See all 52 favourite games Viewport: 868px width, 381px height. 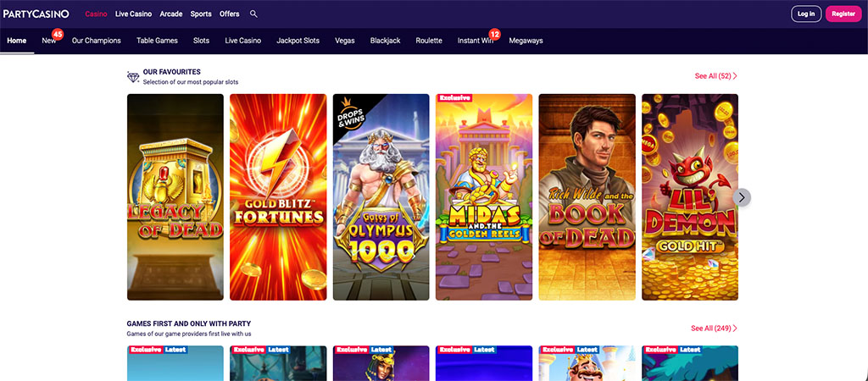coord(715,76)
